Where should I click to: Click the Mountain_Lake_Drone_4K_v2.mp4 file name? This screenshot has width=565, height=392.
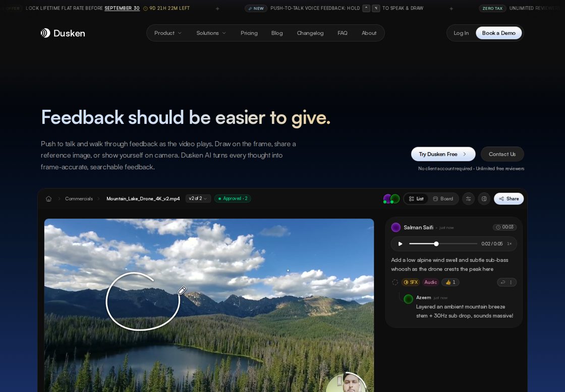143,199
